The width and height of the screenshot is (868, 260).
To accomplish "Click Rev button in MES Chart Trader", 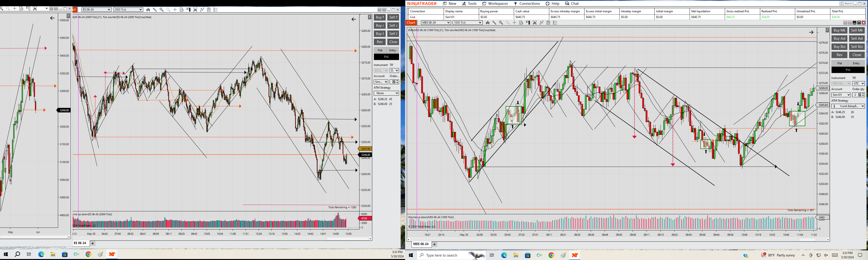I will click(839, 55).
